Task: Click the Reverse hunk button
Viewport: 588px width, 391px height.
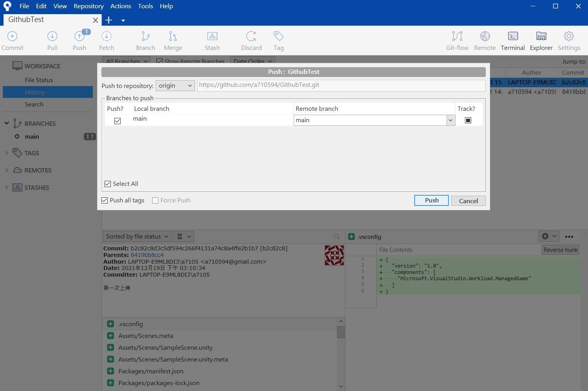Action: click(x=560, y=250)
